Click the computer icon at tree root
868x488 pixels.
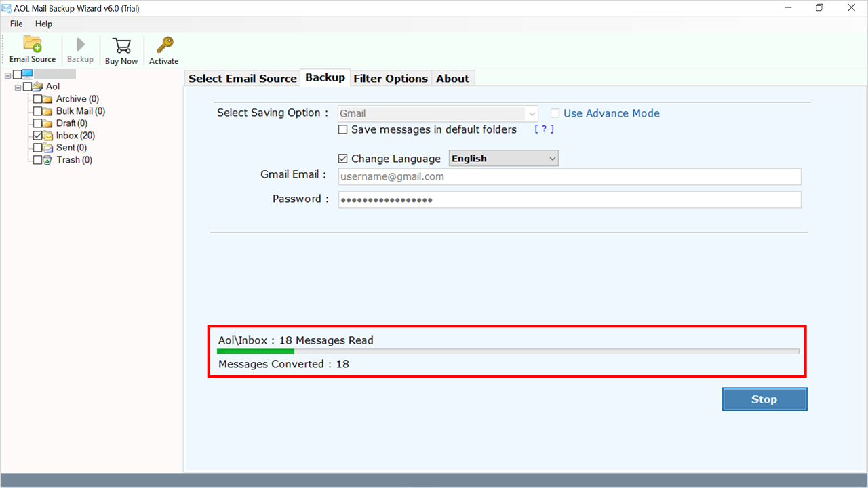(27, 75)
